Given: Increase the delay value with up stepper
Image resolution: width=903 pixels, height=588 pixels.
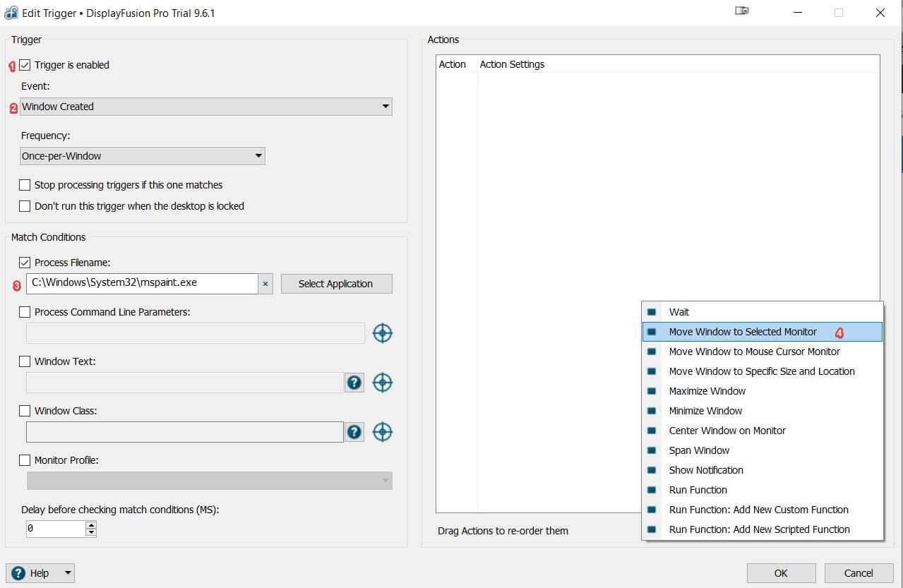Looking at the screenshot, I should coord(90,524).
